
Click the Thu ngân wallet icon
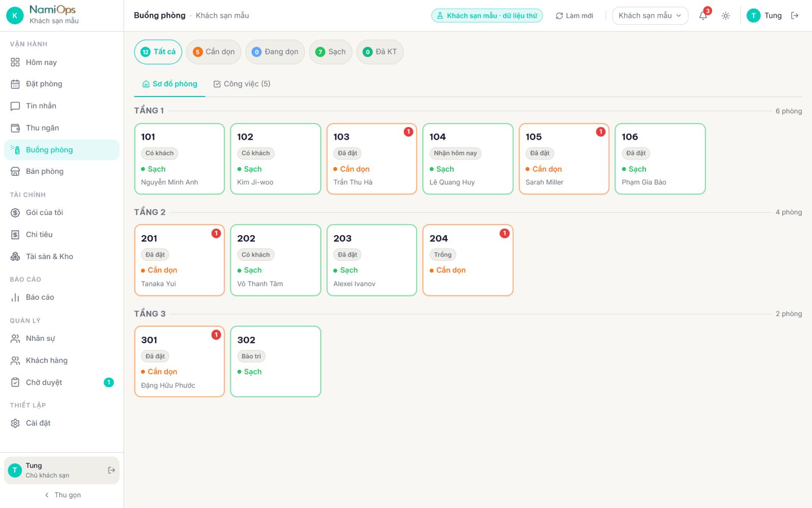15,128
